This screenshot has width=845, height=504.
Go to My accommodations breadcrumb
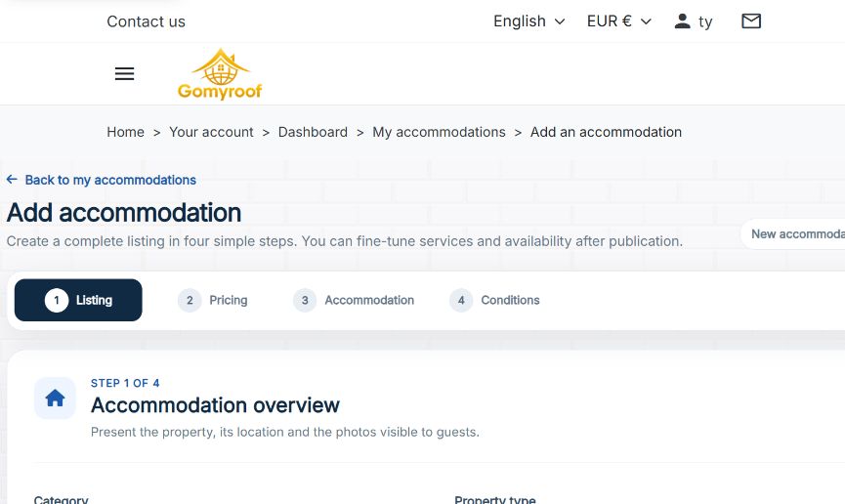click(439, 132)
